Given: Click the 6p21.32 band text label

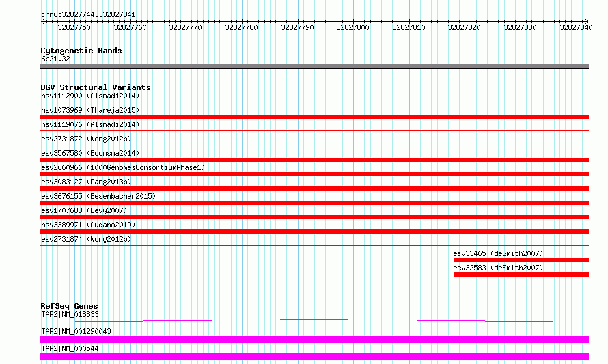Looking at the screenshot, I should tap(55, 59).
